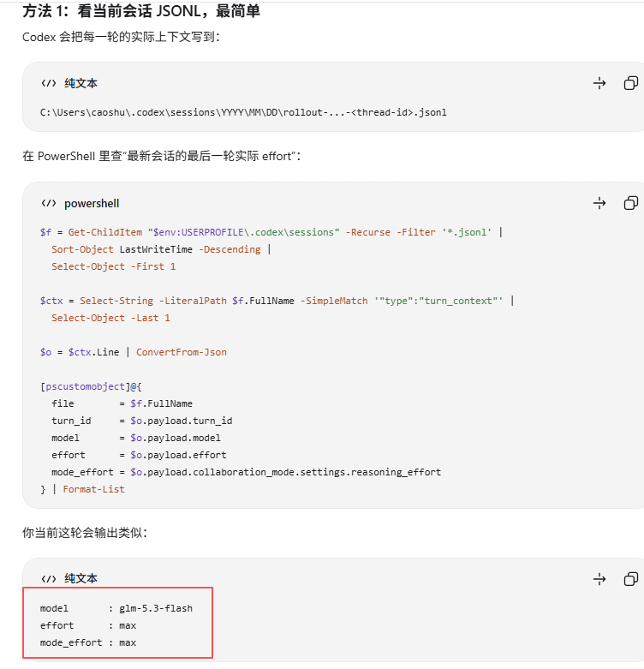Click the .jsonl session path line
644x669 pixels.
point(243,112)
